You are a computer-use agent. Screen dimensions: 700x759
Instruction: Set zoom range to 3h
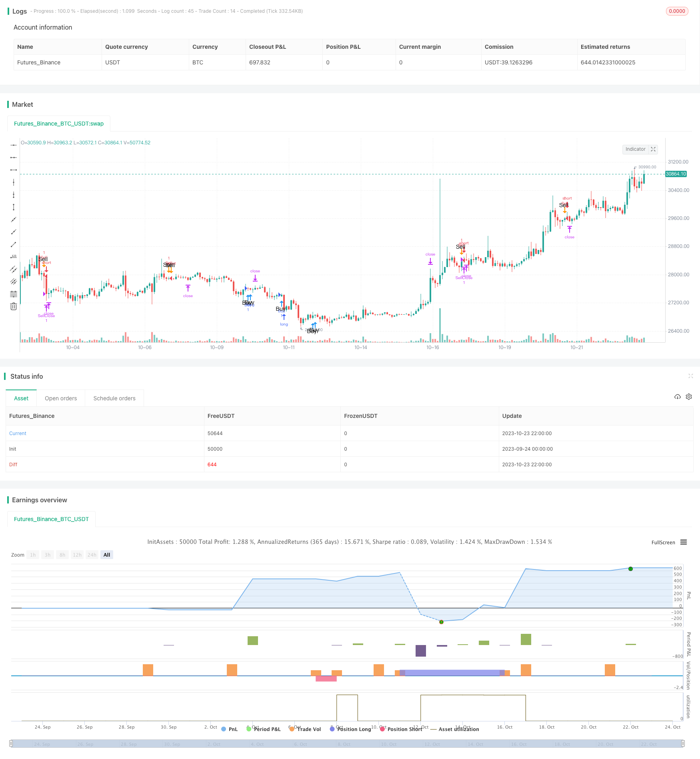(x=48, y=555)
